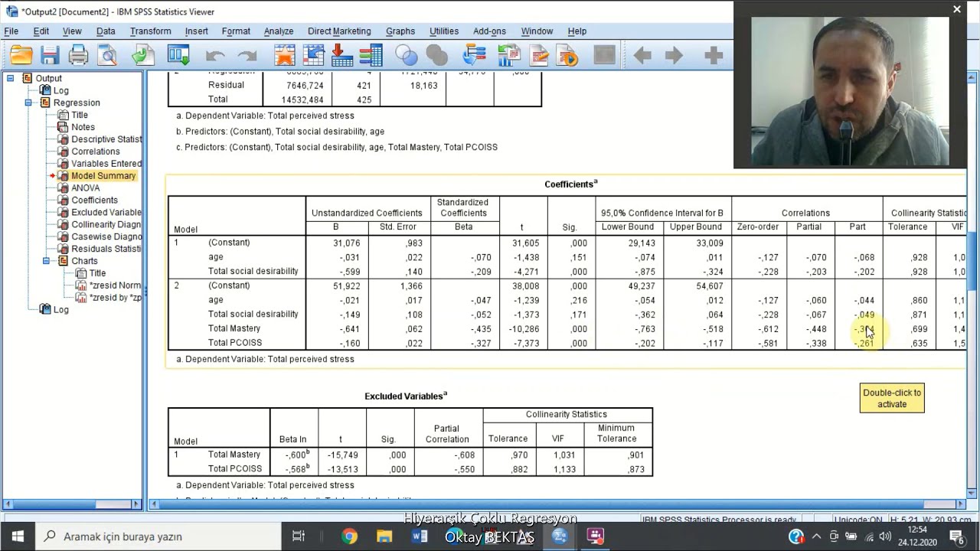Click the Select Last Output toolbar icon
Image resolution: width=980 pixels, height=551 pixels.
pos(475,55)
